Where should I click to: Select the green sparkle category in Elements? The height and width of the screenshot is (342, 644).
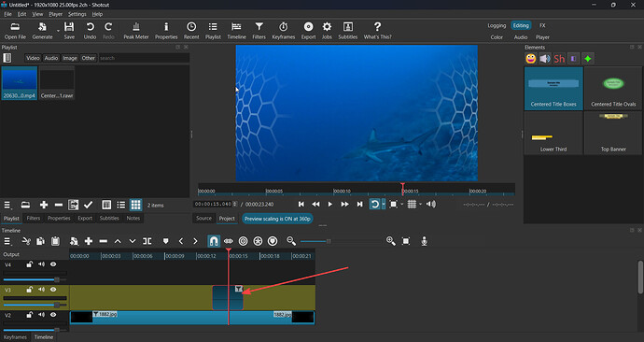(x=588, y=58)
